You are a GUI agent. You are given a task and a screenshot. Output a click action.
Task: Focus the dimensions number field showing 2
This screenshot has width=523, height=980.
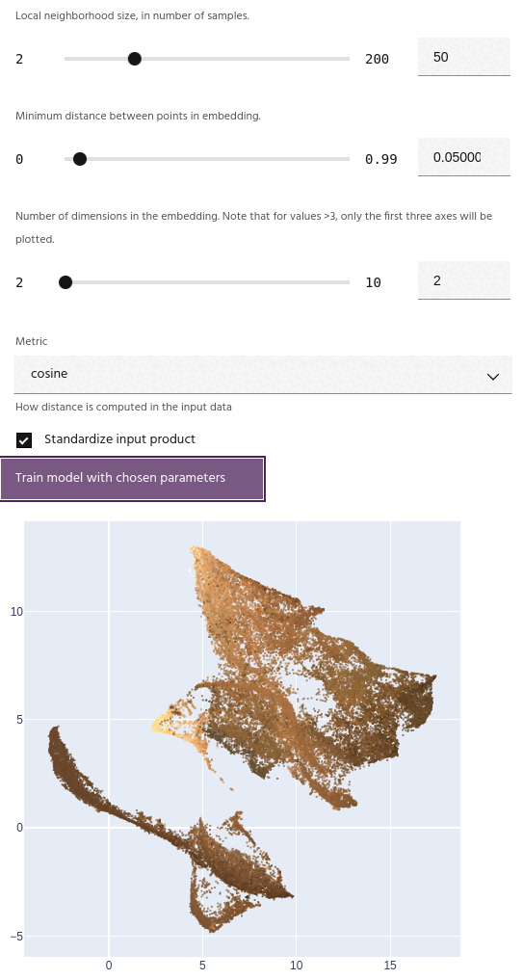(463, 280)
